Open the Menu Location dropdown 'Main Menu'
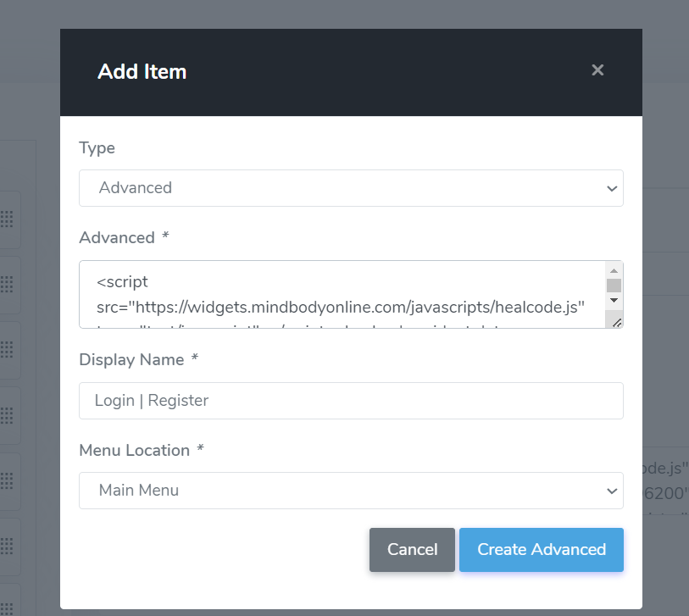 [x=351, y=491]
